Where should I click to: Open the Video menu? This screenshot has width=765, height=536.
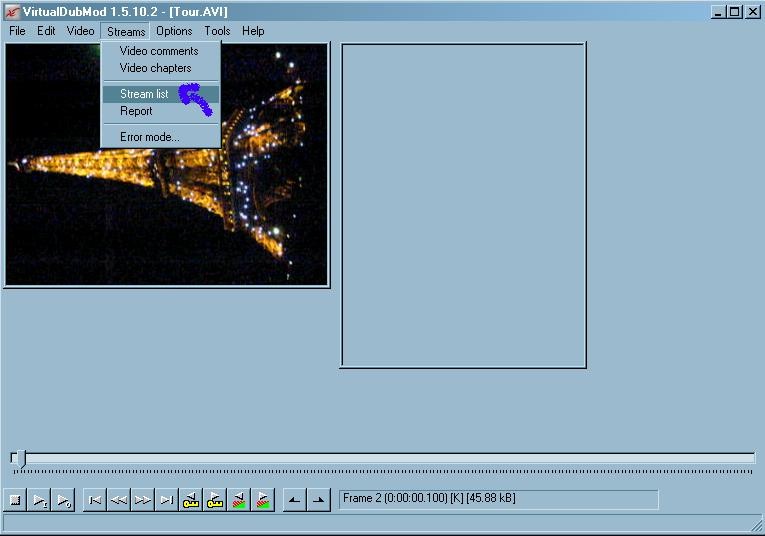(x=81, y=31)
